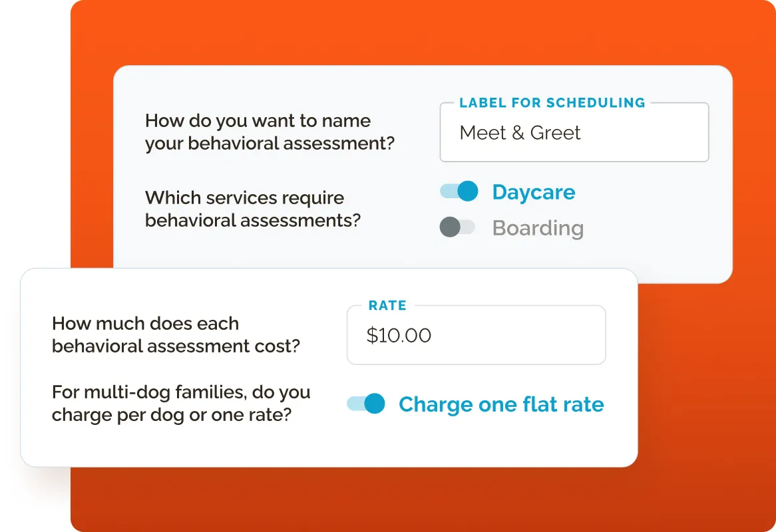Enable the Boarding toggle
Screen dimensions: 776x532
click(458, 227)
